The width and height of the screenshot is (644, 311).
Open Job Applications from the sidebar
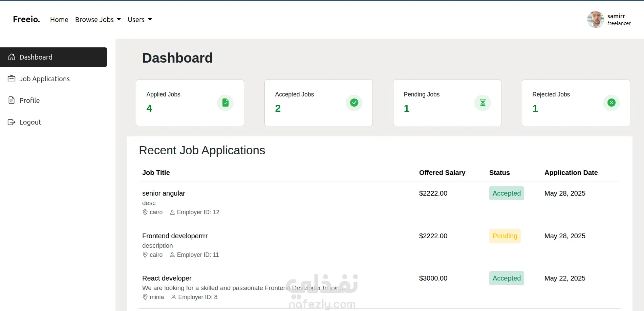44,79
